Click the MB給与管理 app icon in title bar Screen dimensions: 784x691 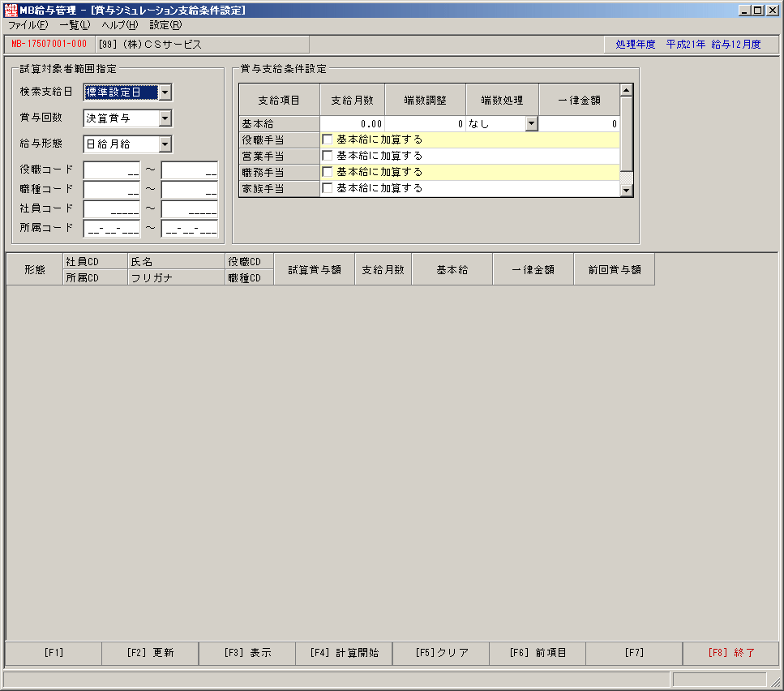[x=11, y=10]
